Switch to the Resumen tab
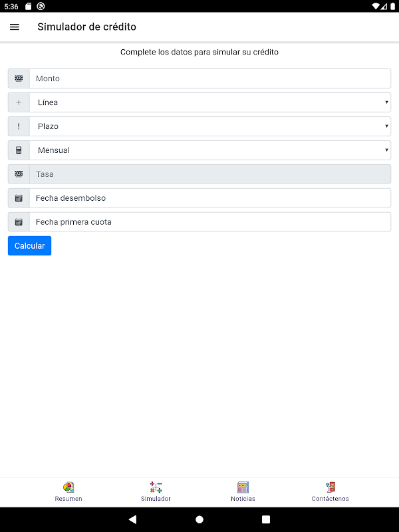Screen dimensions: 399x532 (x=68, y=491)
